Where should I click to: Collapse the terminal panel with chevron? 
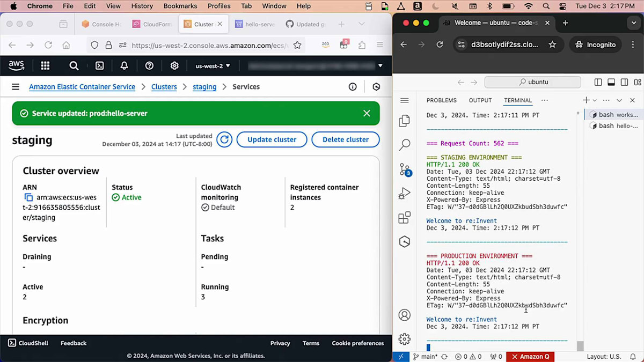(619, 100)
